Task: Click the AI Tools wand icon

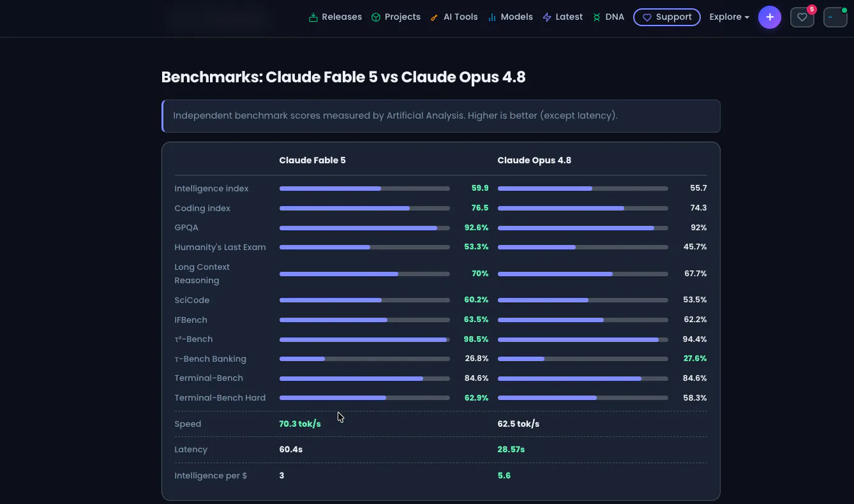Action: coord(435,17)
